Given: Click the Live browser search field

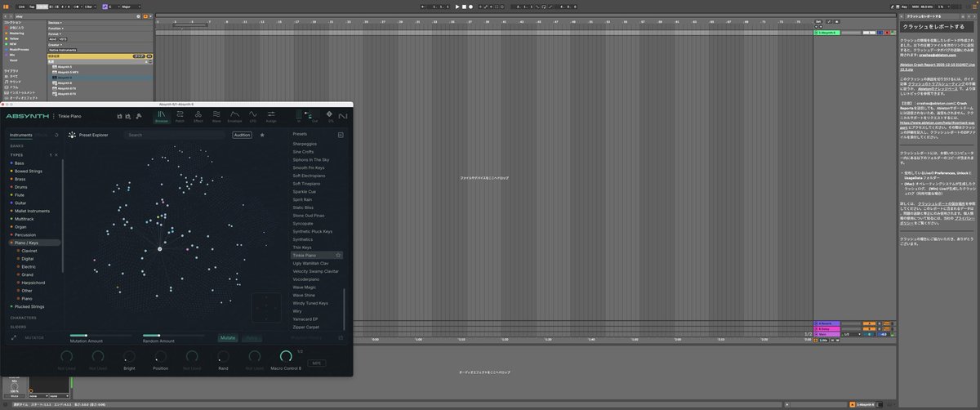Looking at the screenshot, I should pos(76,16).
